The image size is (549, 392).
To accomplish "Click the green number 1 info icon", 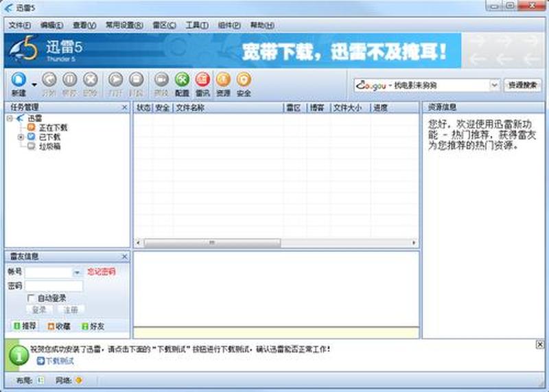I will tap(19, 355).
